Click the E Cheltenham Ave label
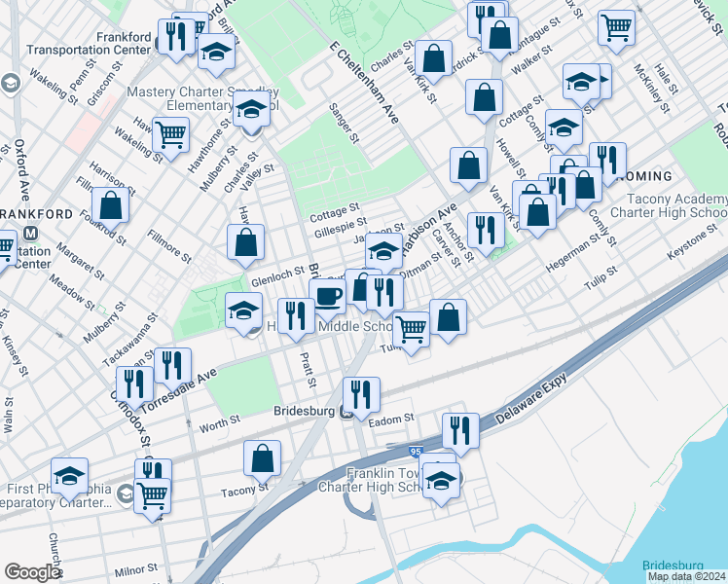 pos(364,83)
